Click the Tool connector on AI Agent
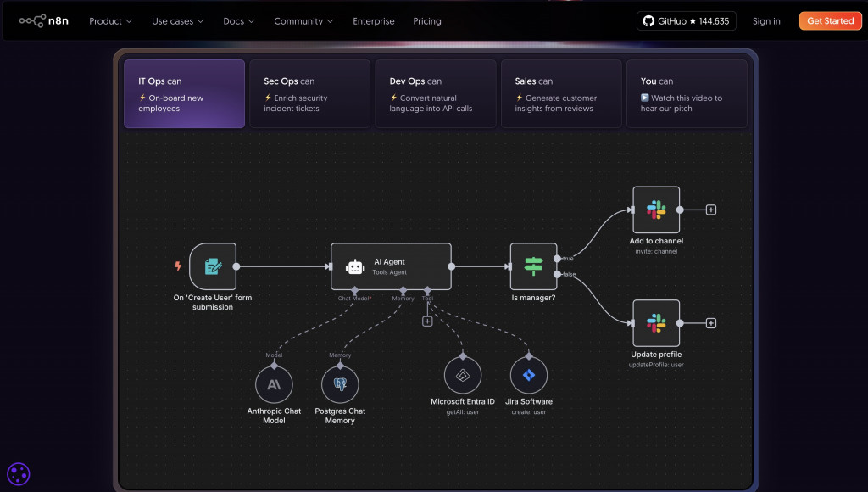 coord(427,290)
